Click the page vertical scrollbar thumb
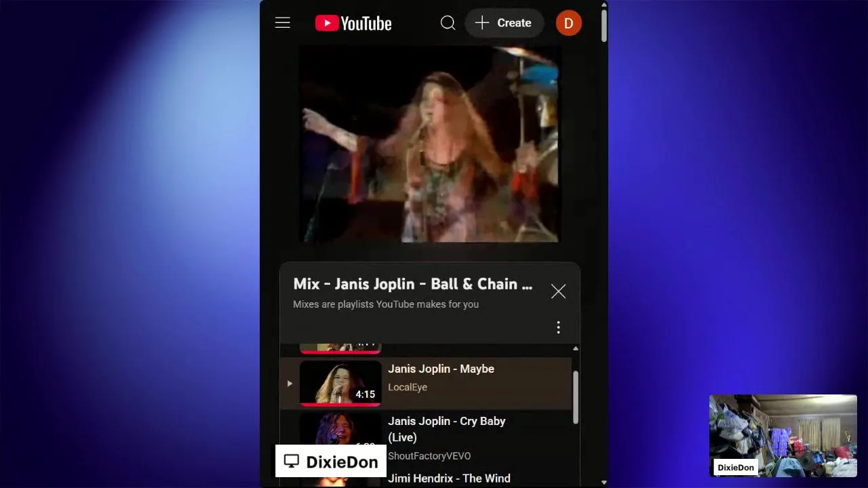The height and width of the screenshot is (488, 868). click(x=604, y=27)
